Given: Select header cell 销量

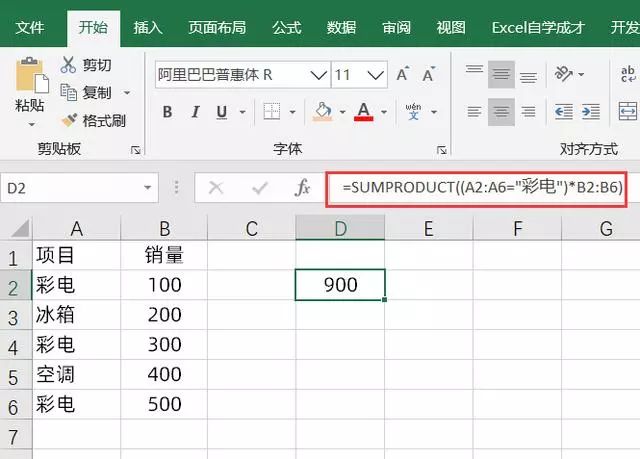Looking at the screenshot, I should point(164,255).
